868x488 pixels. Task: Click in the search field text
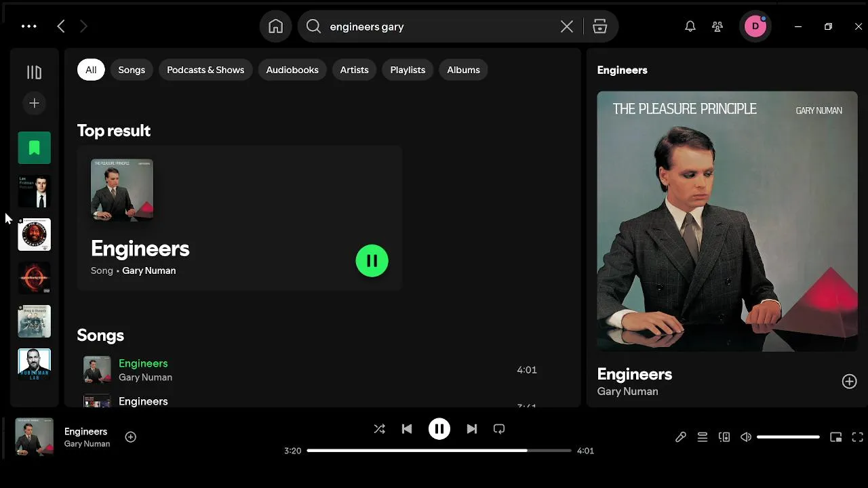[x=367, y=26]
